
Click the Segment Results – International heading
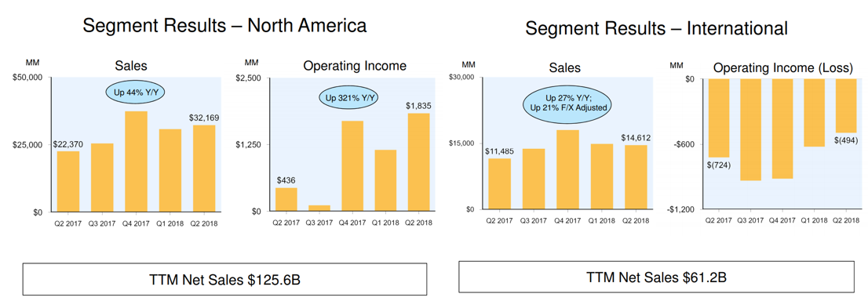pos(656,28)
